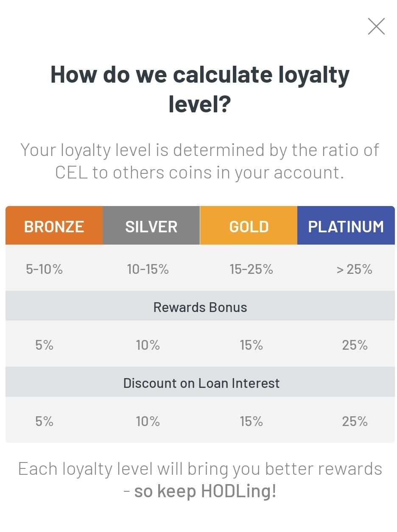The height and width of the screenshot is (532, 397).
Task: Click the 10% Silver rewards bonus value
Action: pyautogui.click(x=148, y=345)
